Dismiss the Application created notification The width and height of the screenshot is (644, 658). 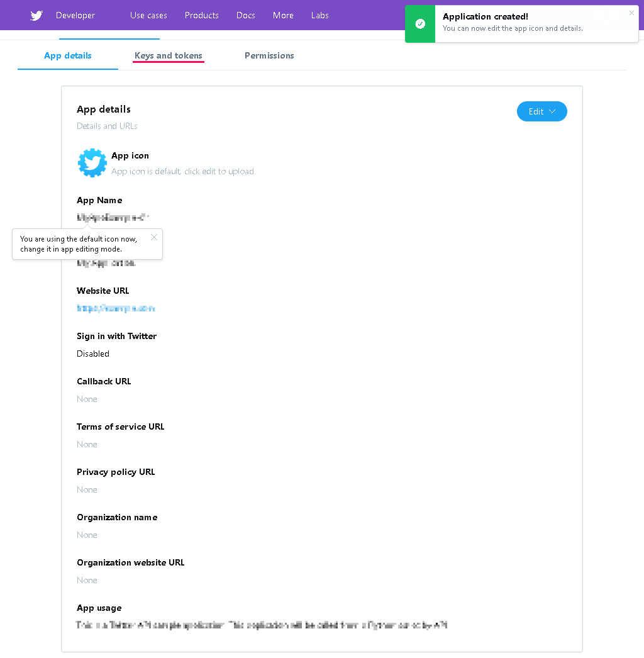click(x=631, y=13)
